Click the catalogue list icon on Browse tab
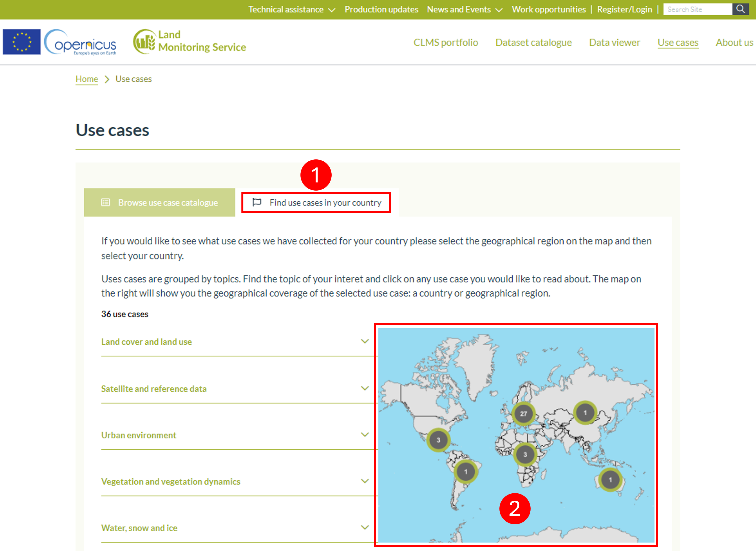Viewport: 756px width, 551px height. point(105,202)
